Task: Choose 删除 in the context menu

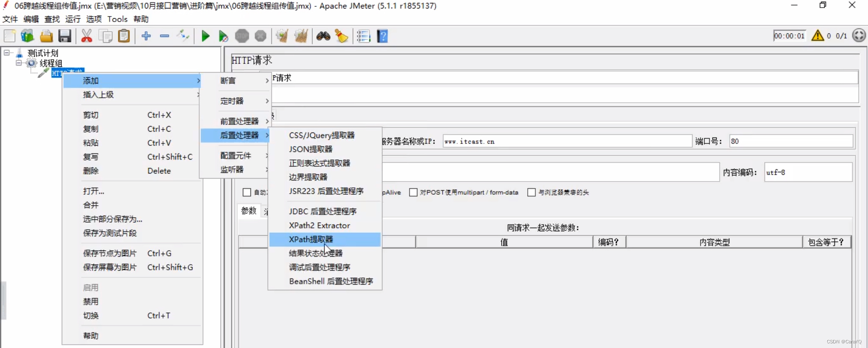Action: point(132,171)
